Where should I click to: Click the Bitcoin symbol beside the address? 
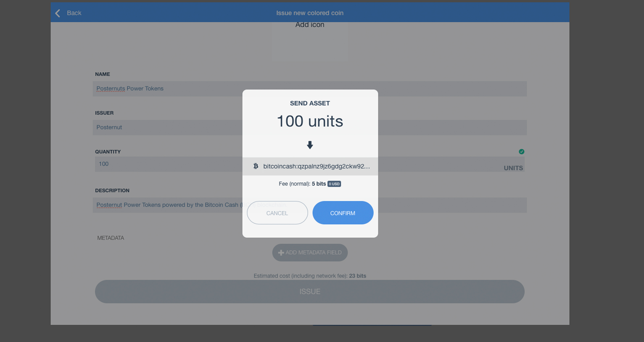click(256, 166)
